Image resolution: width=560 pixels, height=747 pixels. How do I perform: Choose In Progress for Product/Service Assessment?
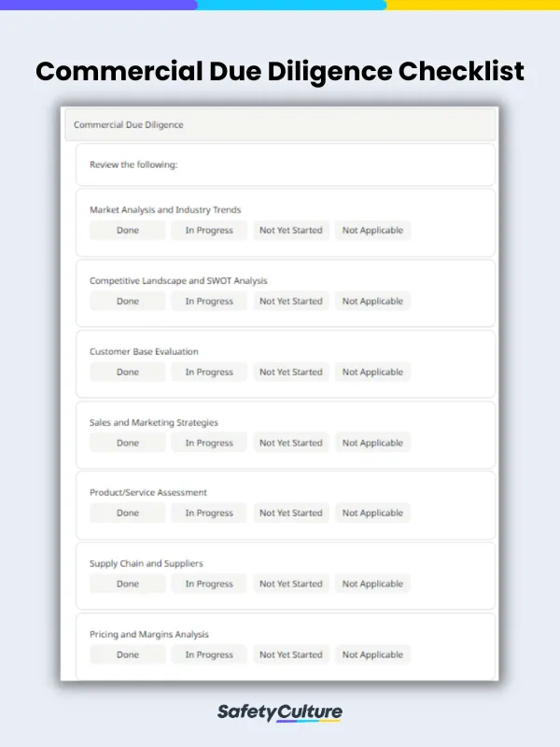209,514
